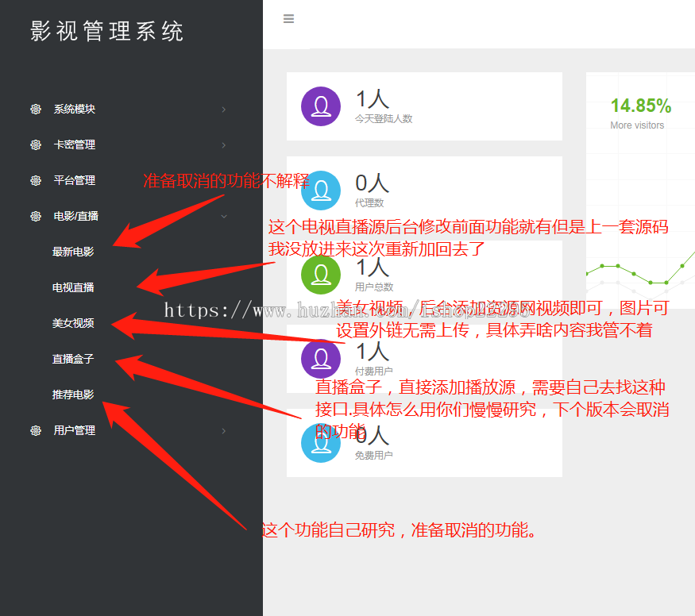Viewport: 695px width, 616px height.
Task: Click the purple user icon for 付费用户
Action: [321, 359]
